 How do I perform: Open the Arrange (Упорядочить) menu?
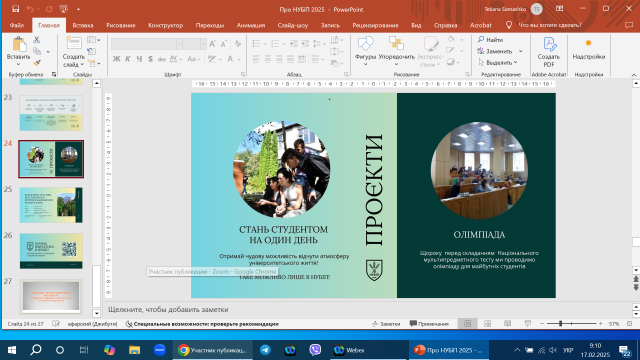[x=396, y=44]
